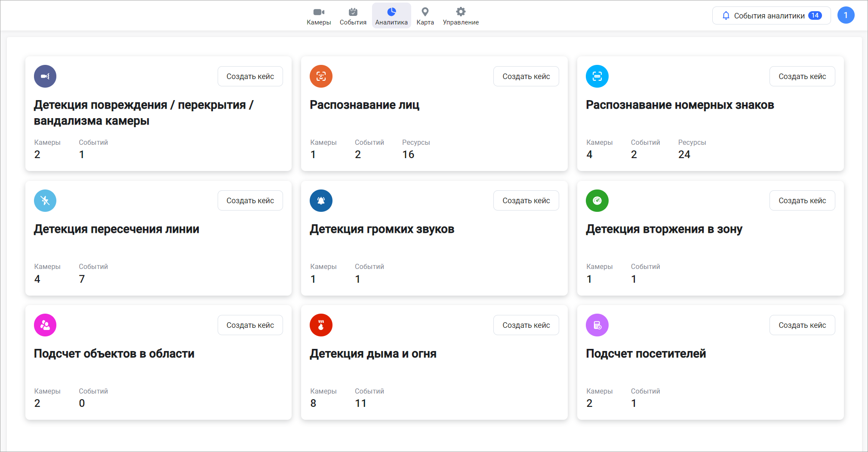Open the Карта navigation tab
868x452 pixels.
pyautogui.click(x=425, y=16)
